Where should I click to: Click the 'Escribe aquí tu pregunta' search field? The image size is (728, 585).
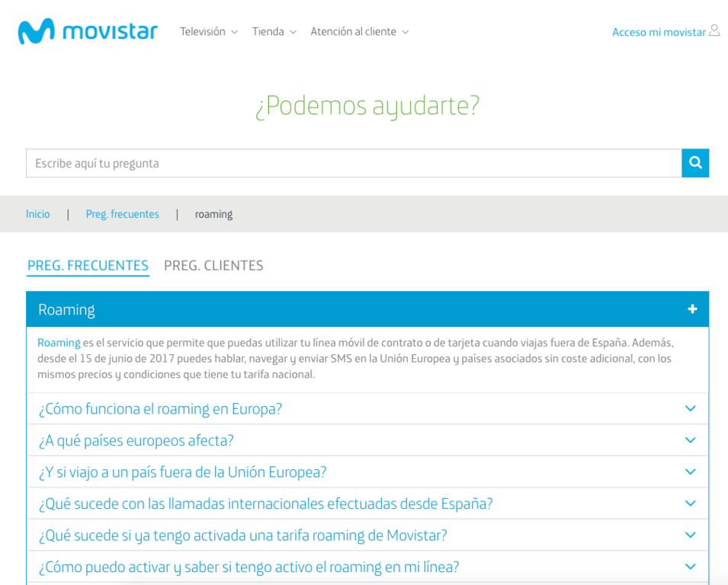tap(353, 163)
